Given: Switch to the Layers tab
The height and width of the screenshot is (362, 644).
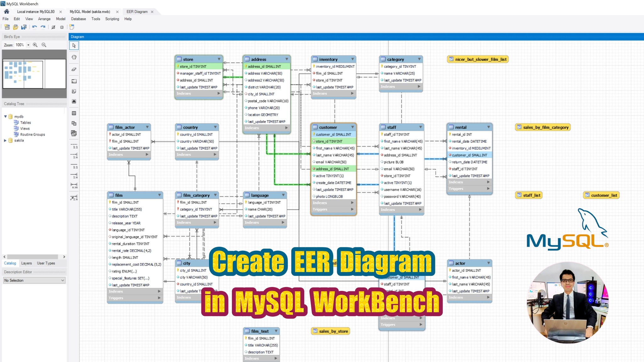Looking at the screenshot, I should point(26,263).
